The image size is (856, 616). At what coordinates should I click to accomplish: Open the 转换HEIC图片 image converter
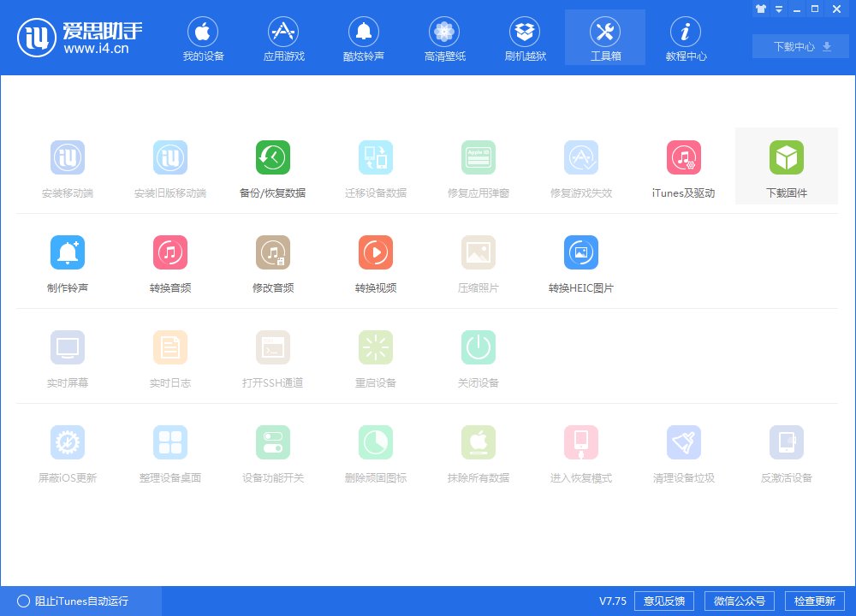tap(580, 261)
